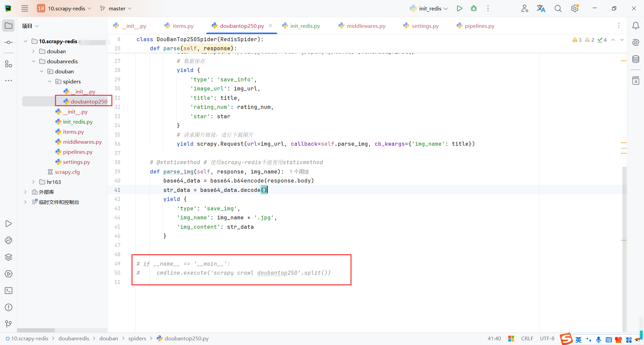The image size is (644, 345).
Task: Click the project panel horizontal scrollbar
Action: click(x=36, y=330)
